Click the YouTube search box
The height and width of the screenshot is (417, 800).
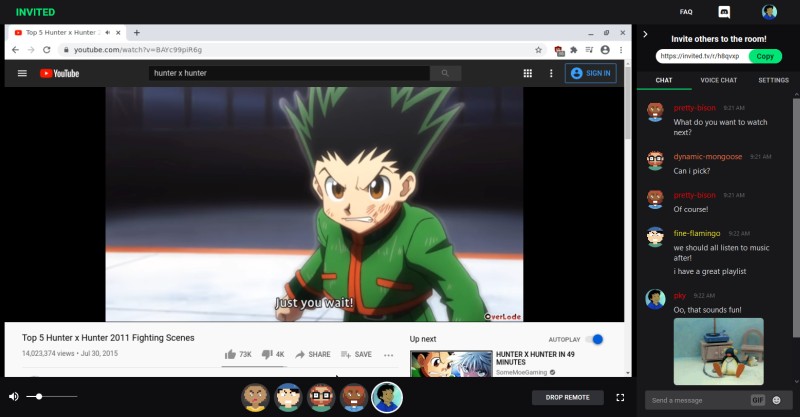click(x=289, y=73)
